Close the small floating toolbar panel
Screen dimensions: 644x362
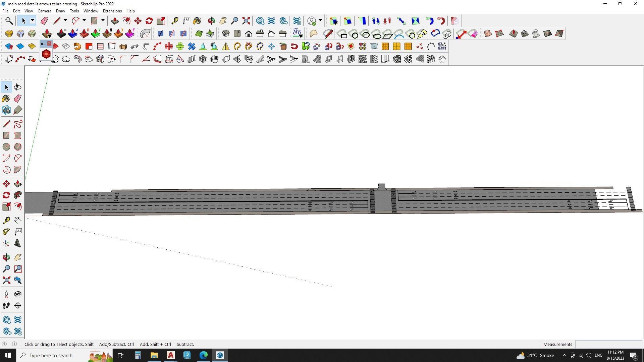[x=49, y=44]
